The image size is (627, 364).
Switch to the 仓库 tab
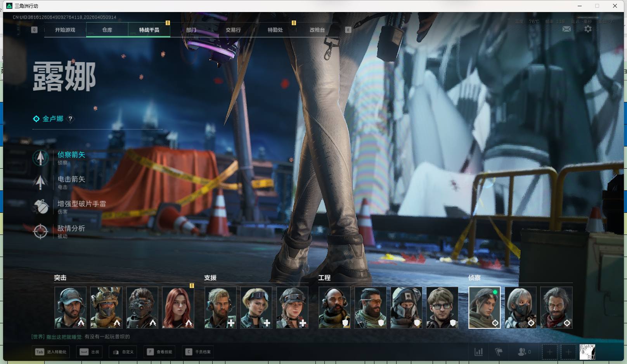pos(107,30)
